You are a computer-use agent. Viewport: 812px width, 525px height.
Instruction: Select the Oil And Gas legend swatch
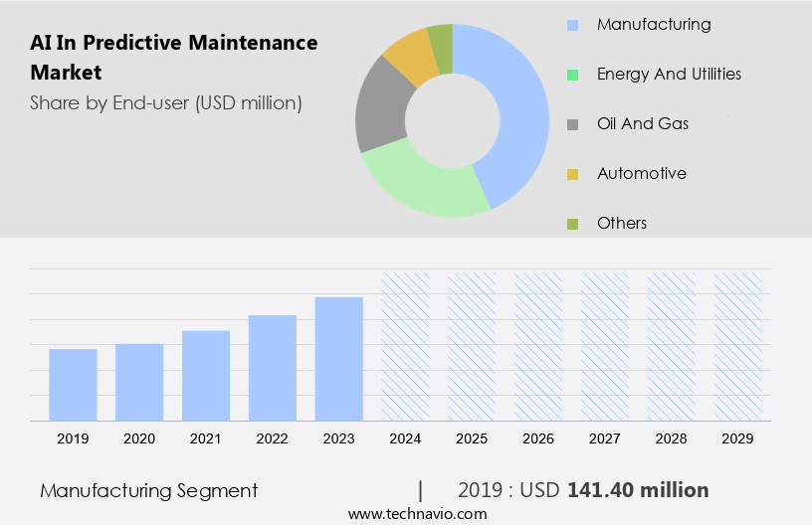pos(572,124)
